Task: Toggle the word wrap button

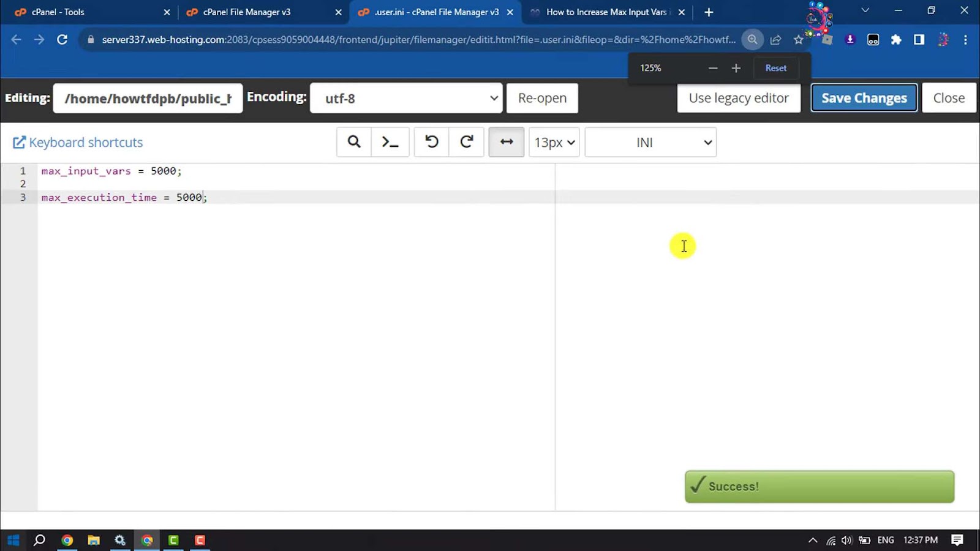Action: pyautogui.click(x=507, y=142)
